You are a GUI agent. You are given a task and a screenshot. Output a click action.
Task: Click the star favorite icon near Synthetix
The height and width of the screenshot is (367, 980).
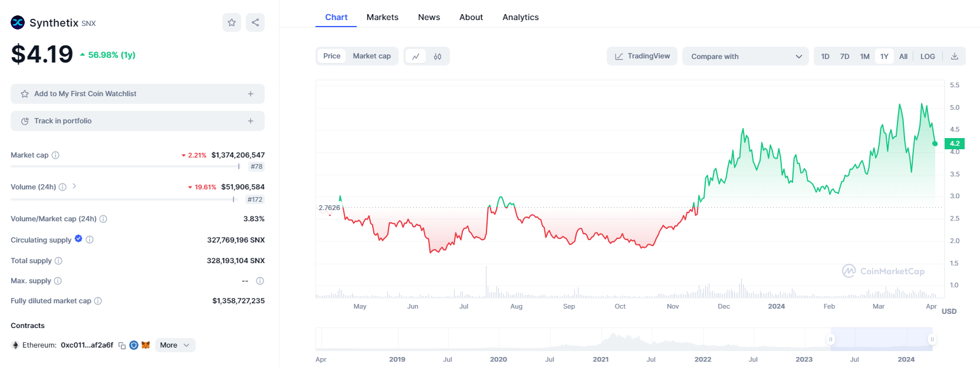[x=232, y=22]
